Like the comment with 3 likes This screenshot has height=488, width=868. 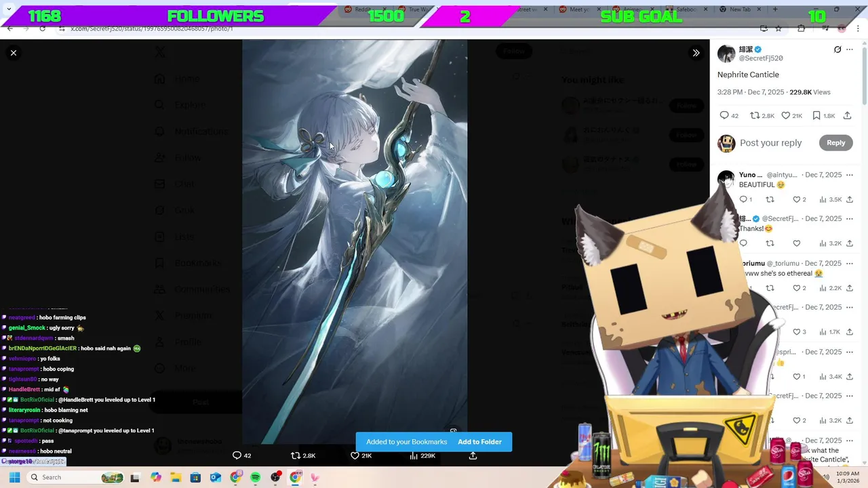point(800,332)
